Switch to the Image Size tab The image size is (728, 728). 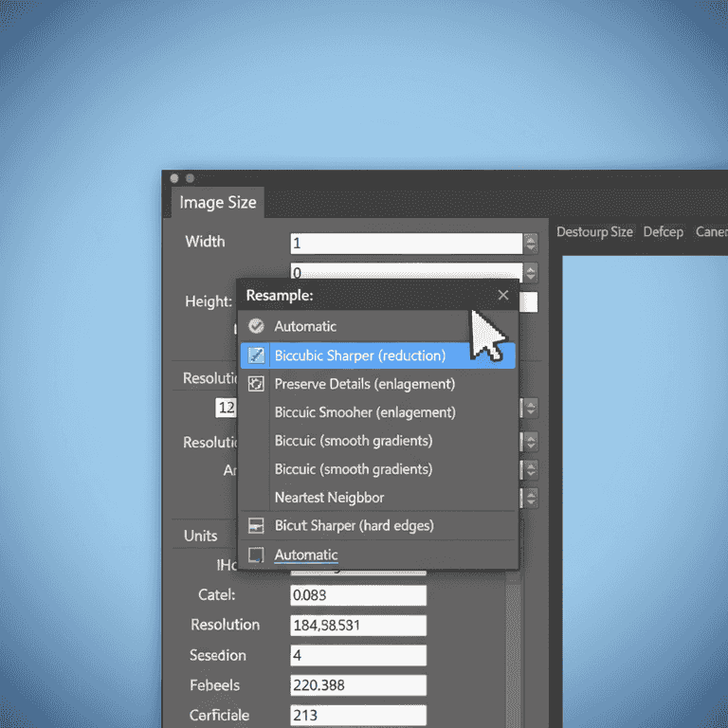click(215, 203)
